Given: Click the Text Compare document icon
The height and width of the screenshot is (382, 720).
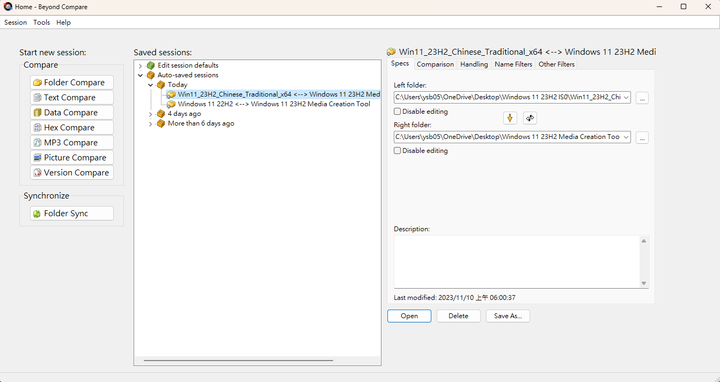Looking at the screenshot, I should click(x=38, y=97).
